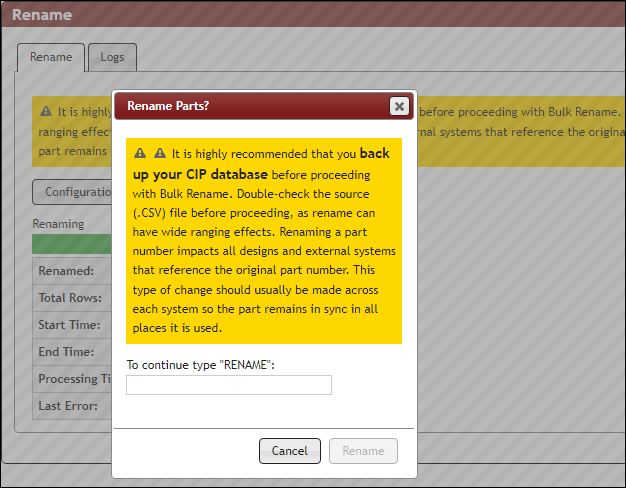Click second warning triangle in yellow dialog notice
Viewport: 626px width, 488px height.
160,153
